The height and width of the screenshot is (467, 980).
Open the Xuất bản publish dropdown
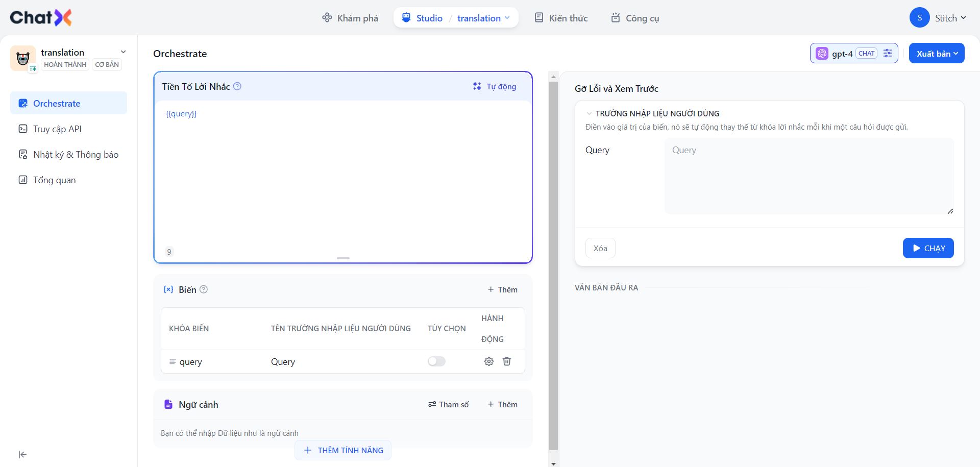point(936,54)
